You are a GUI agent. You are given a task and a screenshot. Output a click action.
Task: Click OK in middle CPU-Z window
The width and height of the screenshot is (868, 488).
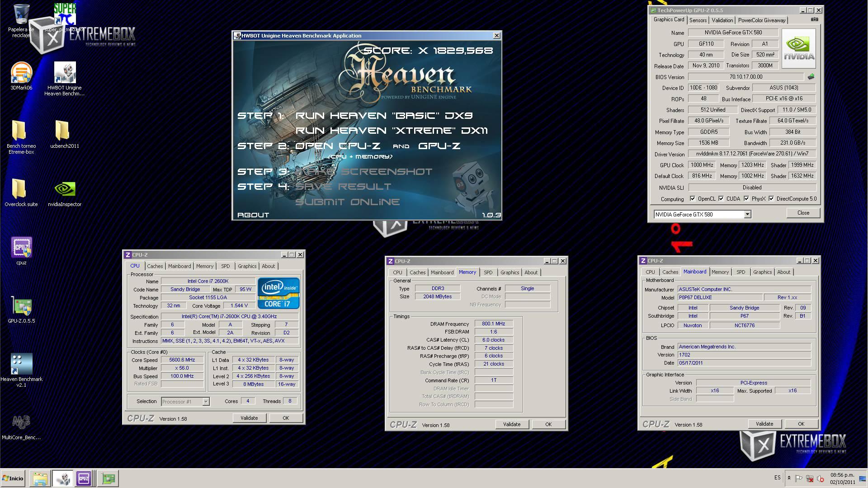(548, 424)
